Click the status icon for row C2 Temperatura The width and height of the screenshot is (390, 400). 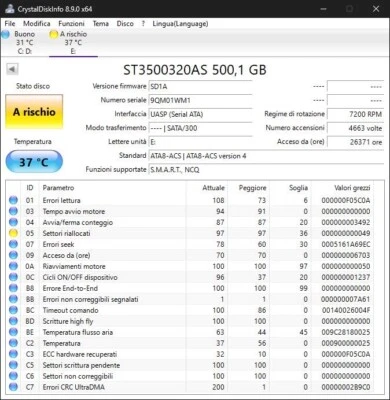13,343
